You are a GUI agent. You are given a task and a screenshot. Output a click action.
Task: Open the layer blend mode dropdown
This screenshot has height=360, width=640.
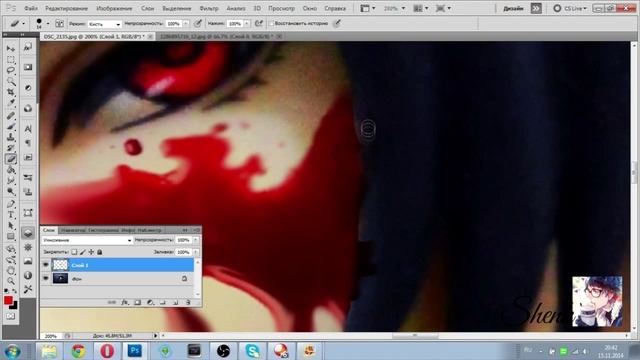pos(87,240)
